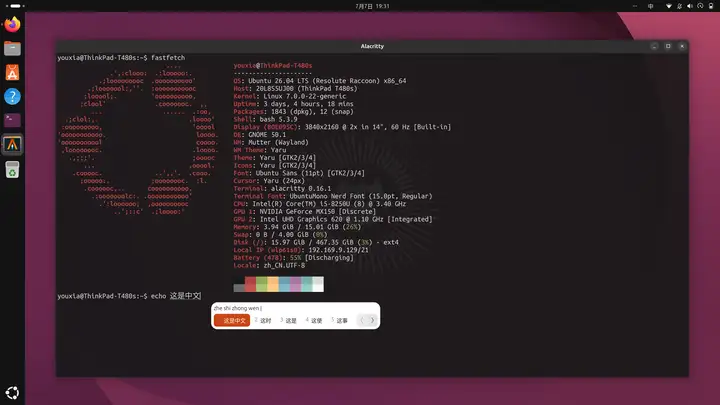Focus the Alacritty icon in the dock
Screen dimensions: 720x405
(12, 145)
